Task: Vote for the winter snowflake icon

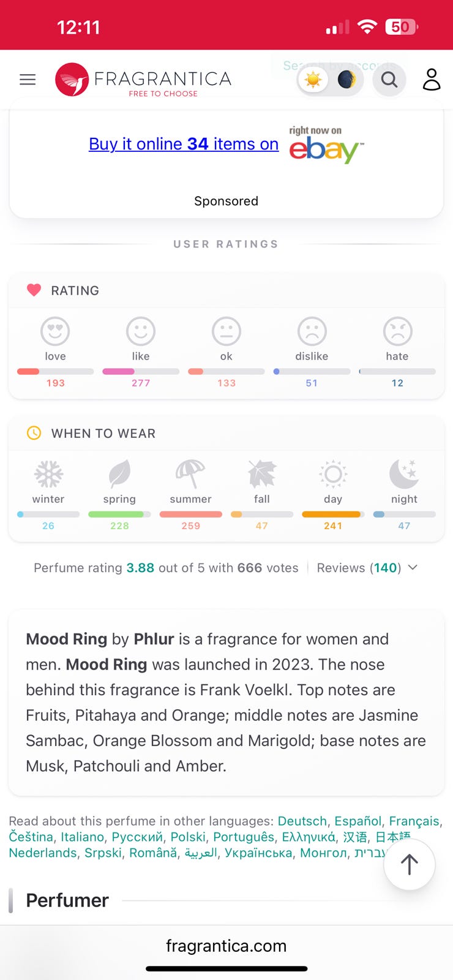Action: point(48,474)
